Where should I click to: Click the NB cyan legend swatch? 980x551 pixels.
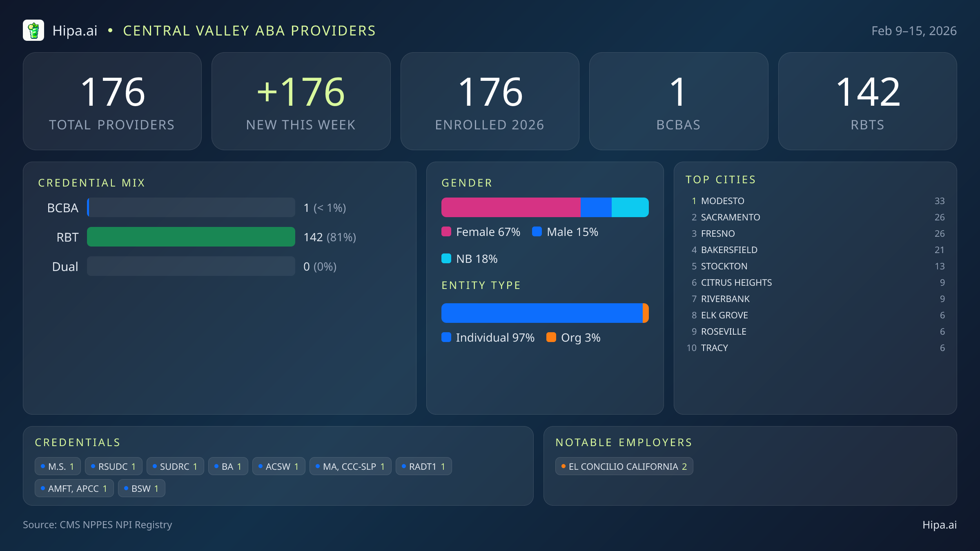[446, 259]
